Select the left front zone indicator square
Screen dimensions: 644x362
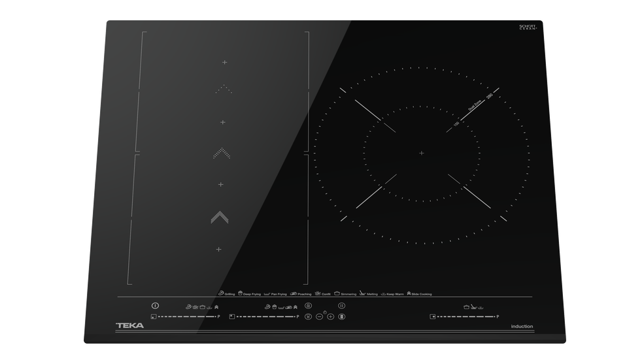(153, 316)
